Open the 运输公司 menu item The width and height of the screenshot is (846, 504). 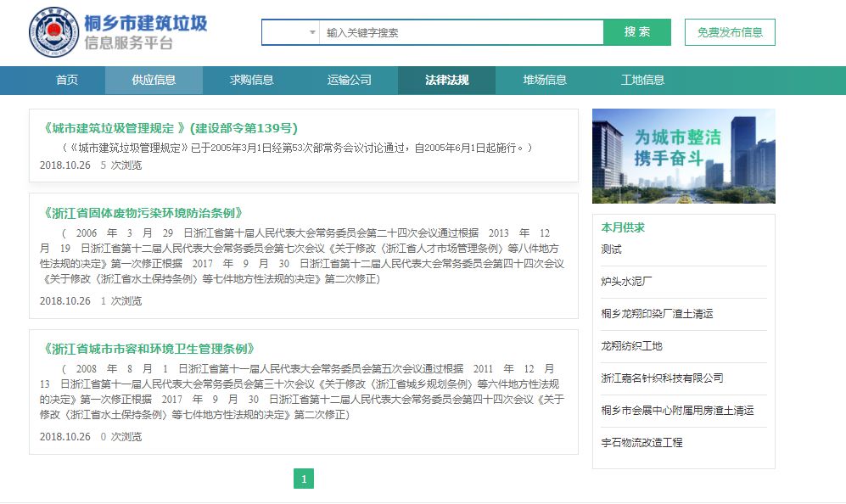click(349, 81)
